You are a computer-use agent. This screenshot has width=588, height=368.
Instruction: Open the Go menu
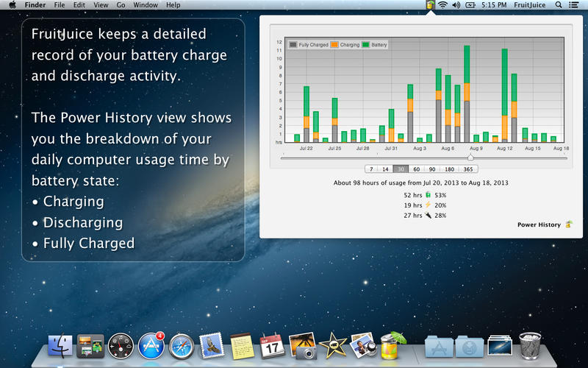click(x=121, y=5)
